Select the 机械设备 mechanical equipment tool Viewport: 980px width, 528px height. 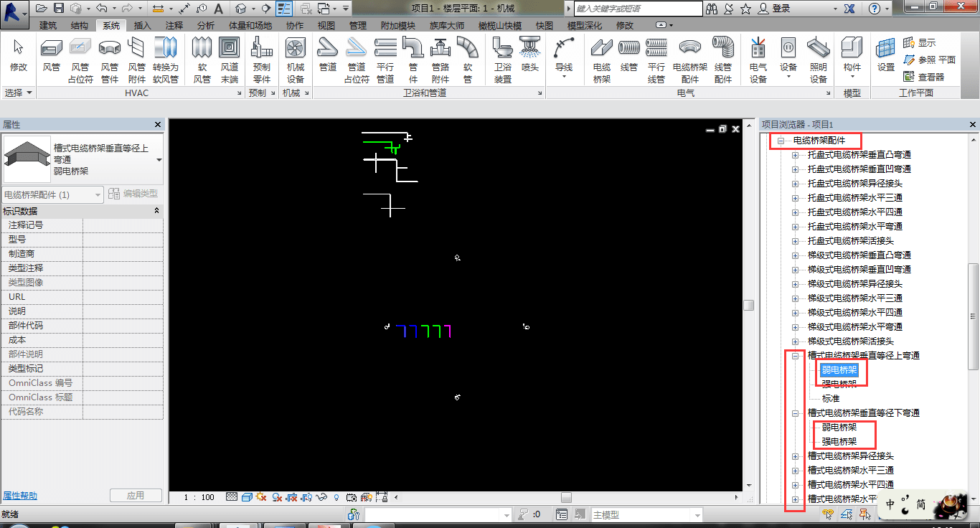[295, 60]
